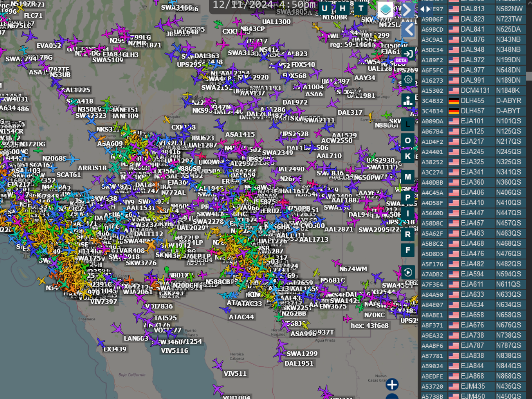
Task: Click the ARRIS18 label on the map
Action: pos(92,168)
